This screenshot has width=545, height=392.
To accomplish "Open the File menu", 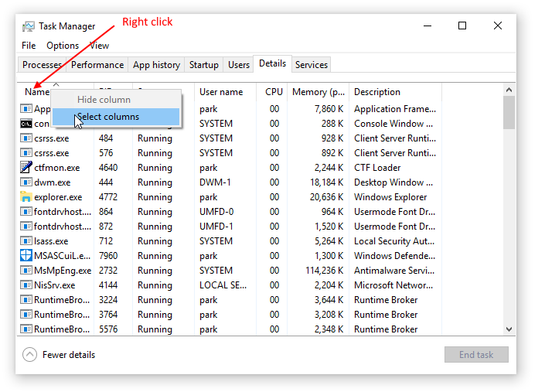I will pyautogui.click(x=29, y=46).
